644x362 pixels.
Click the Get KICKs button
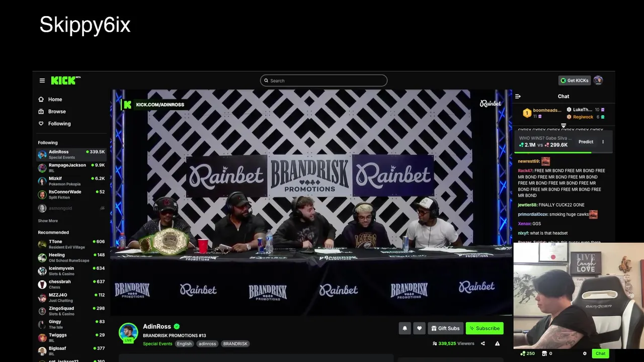coord(575,80)
